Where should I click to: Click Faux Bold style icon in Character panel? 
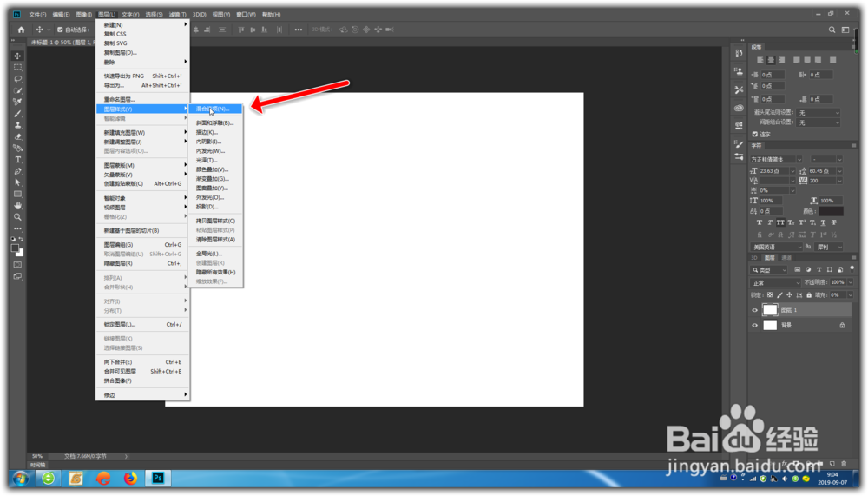pyautogui.click(x=759, y=222)
